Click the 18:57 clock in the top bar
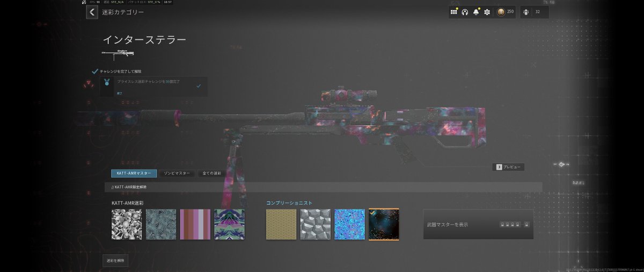Viewport: 644px width, 272px height. point(168,2)
